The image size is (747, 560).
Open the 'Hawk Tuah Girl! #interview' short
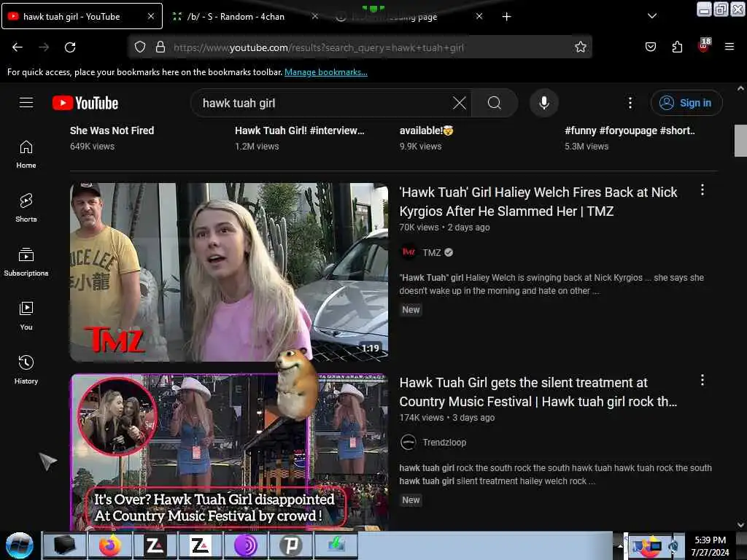tap(300, 131)
